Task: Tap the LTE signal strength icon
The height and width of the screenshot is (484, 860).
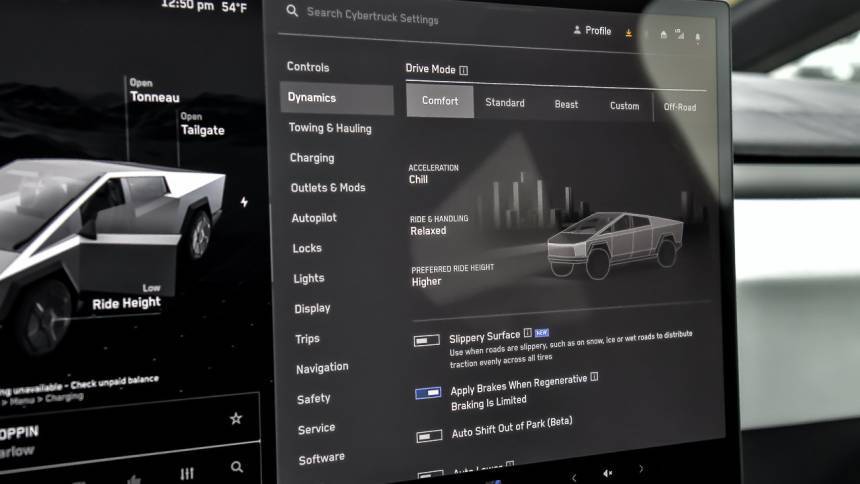Action: point(680,34)
